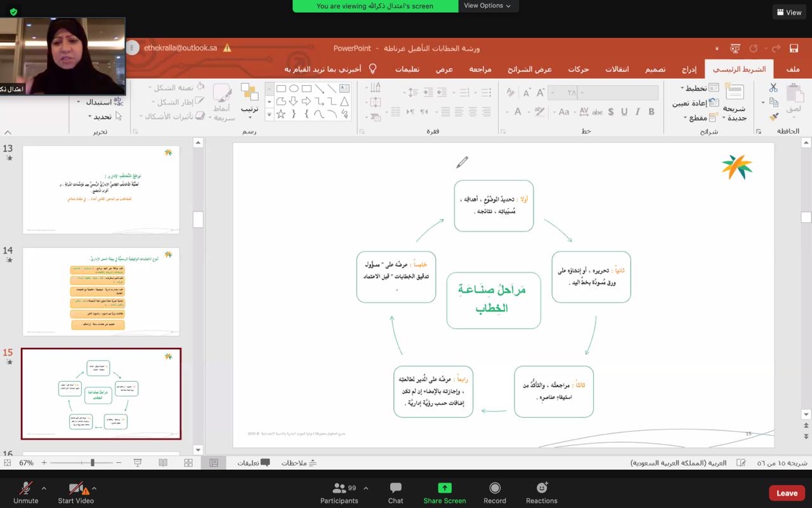Click the green Share Screen button
812x508 pixels.
(445, 493)
